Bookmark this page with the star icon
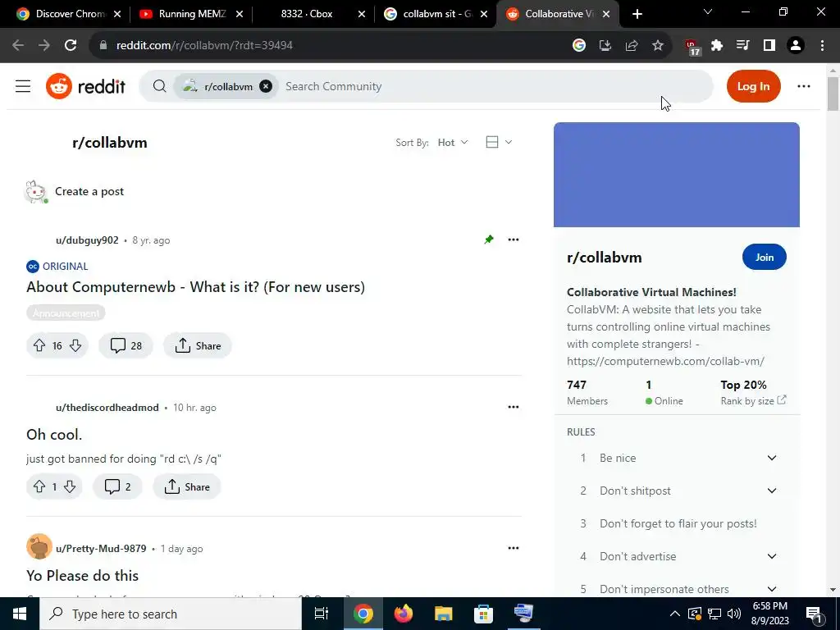The width and height of the screenshot is (840, 630). (x=658, y=46)
